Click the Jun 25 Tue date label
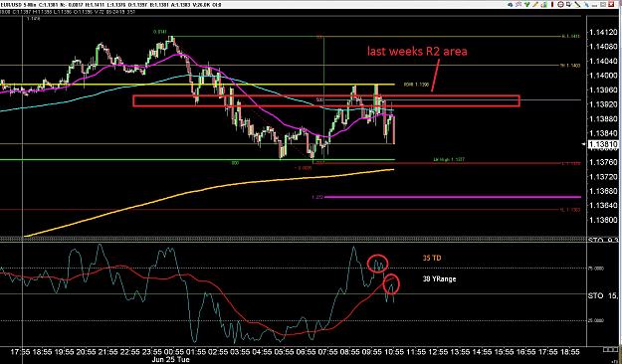The image size is (622, 364). tap(170, 360)
